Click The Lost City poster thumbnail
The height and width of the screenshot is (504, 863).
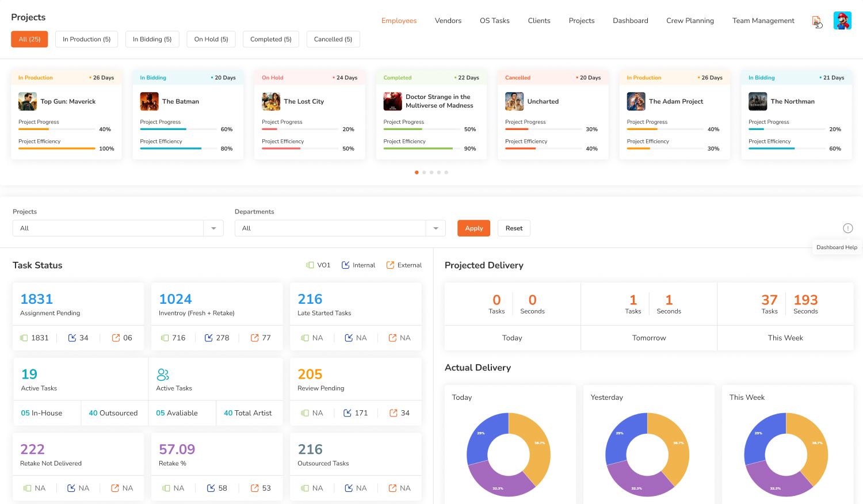tap(271, 101)
